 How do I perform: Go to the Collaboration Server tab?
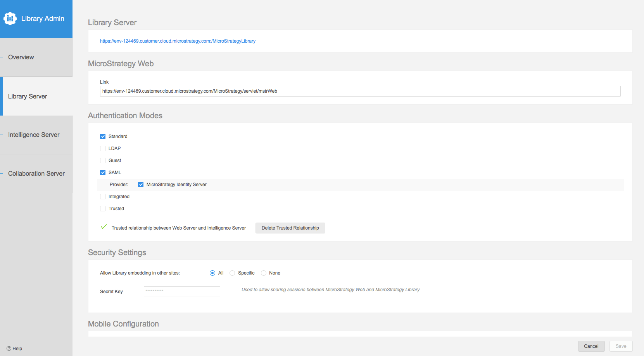tap(36, 174)
